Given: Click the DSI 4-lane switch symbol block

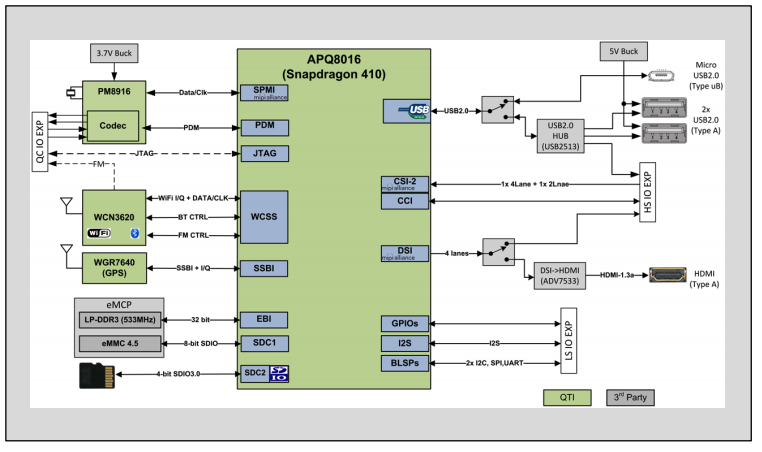Looking at the screenshot, I should [x=499, y=252].
